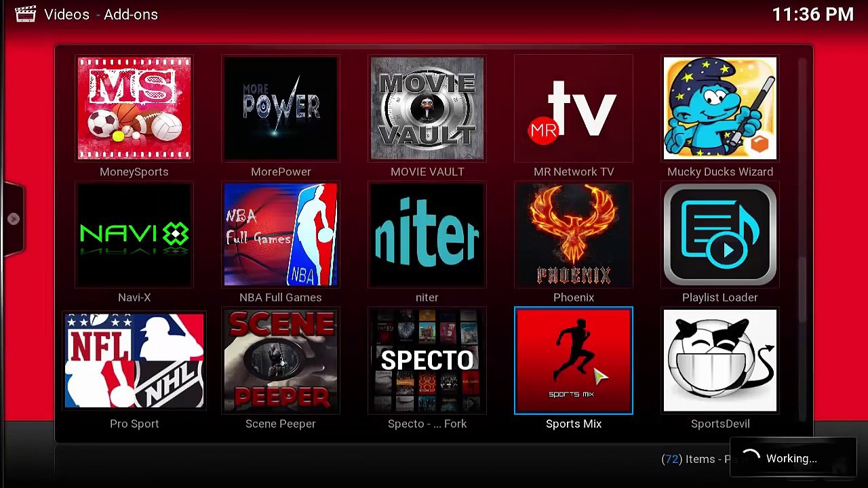The image size is (868, 488).
Task: Open the MoneySports add-on icon
Action: (x=134, y=108)
